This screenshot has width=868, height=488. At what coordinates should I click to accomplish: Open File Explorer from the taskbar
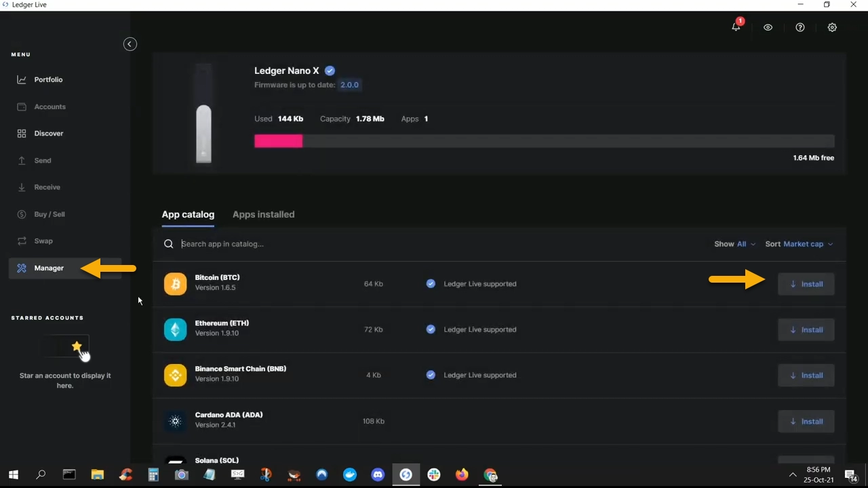click(97, 474)
